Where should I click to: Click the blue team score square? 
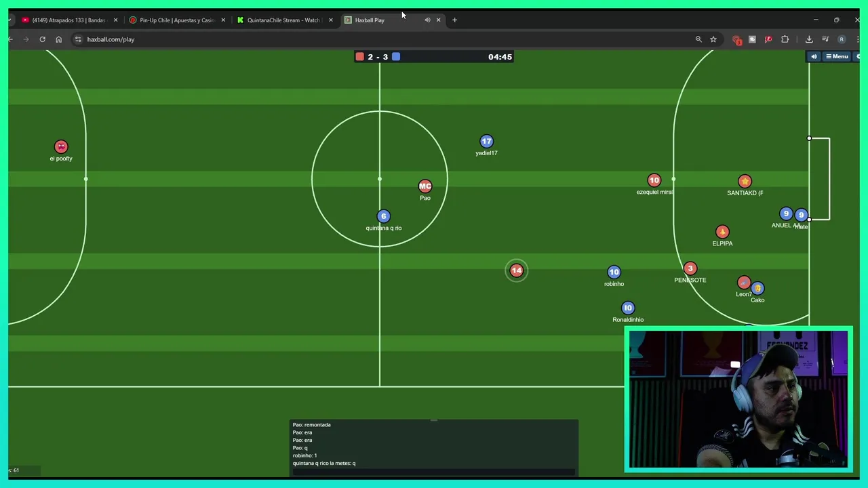click(396, 57)
